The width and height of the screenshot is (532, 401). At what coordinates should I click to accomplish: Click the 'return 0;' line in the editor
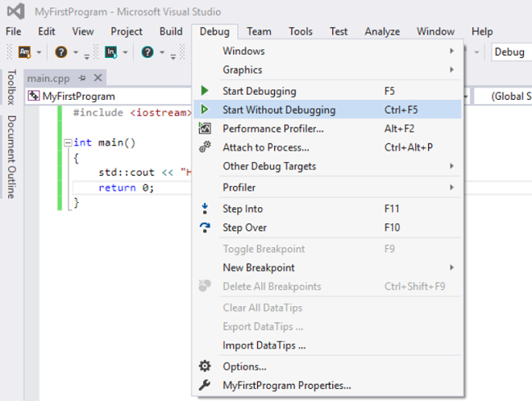(126, 187)
